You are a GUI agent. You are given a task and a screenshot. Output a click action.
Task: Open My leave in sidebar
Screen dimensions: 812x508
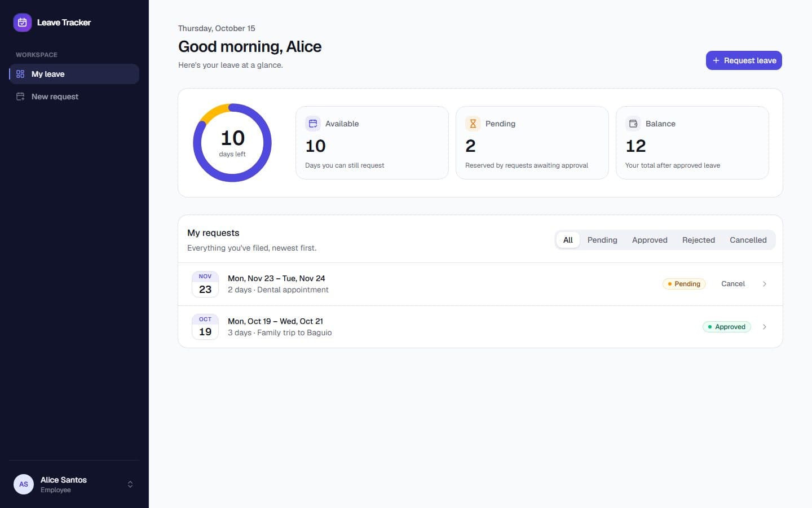74,74
